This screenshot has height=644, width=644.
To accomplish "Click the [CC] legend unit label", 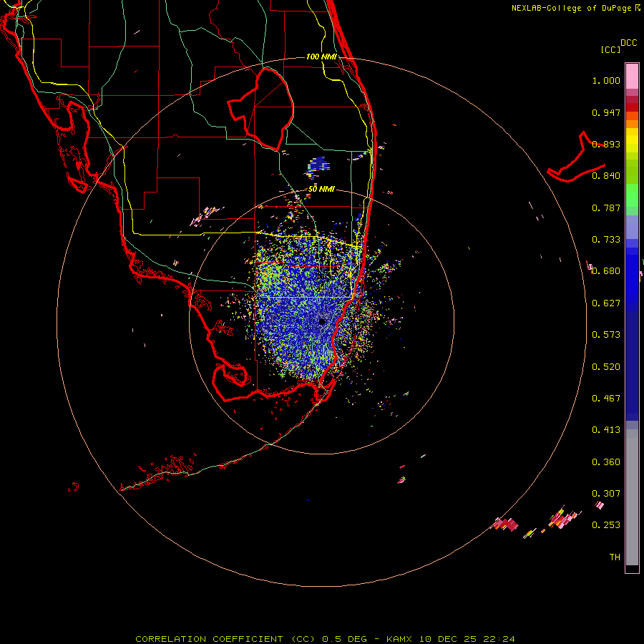I will [610, 49].
